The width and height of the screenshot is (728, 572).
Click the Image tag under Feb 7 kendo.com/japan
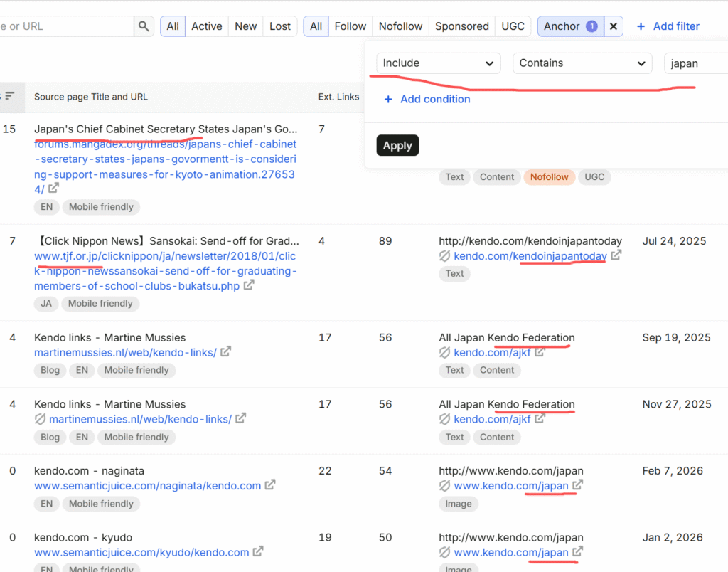tap(459, 504)
